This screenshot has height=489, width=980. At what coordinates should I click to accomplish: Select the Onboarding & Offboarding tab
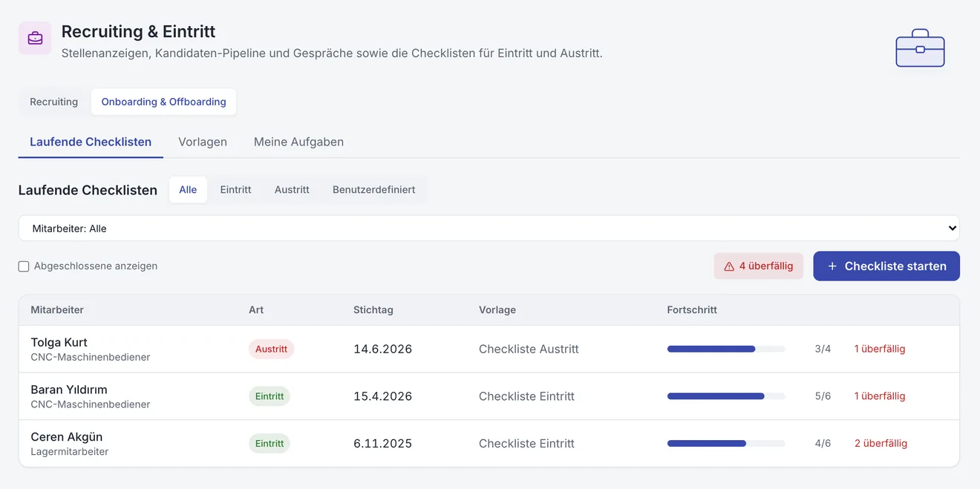point(163,102)
